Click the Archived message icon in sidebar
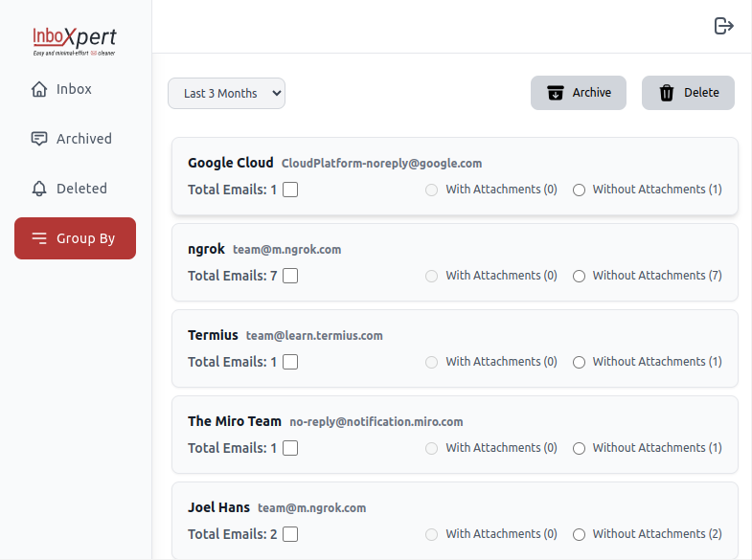 tap(39, 139)
